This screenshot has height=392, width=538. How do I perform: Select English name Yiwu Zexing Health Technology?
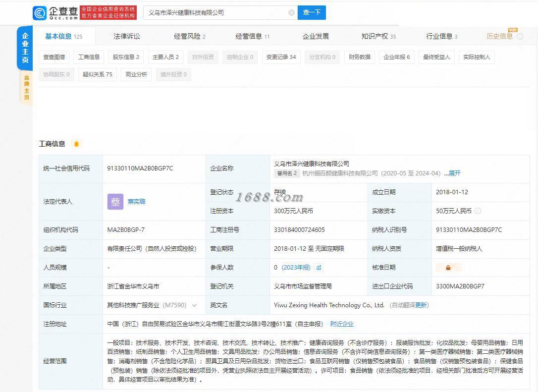pyautogui.click(x=329, y=305)
